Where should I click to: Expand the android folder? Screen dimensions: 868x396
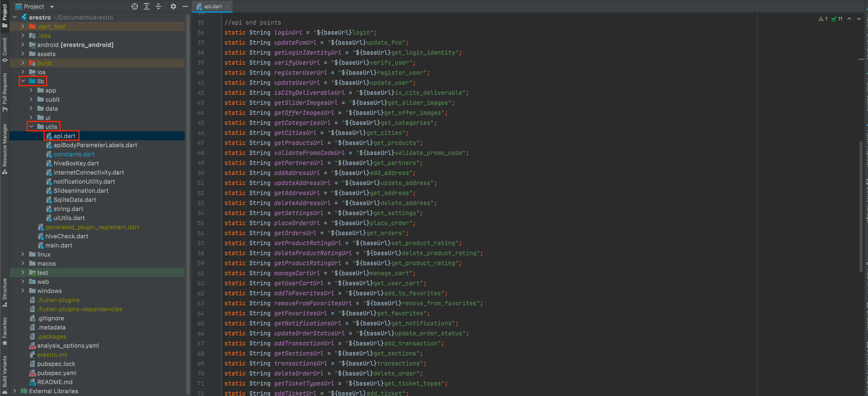[x=23, y=44]
